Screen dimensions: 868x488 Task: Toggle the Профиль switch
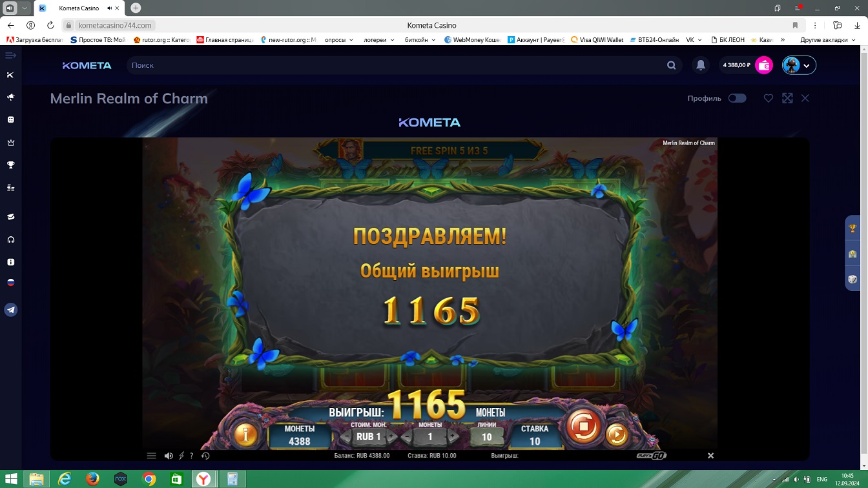click(x=737, y=98)
